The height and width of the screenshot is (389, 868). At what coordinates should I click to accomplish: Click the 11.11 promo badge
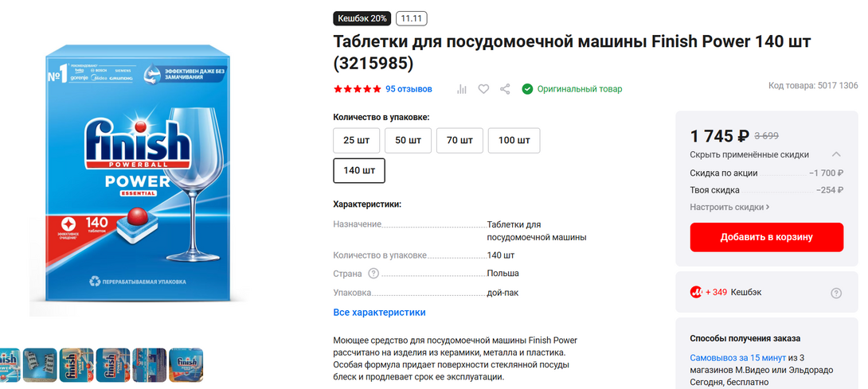pyautogui.click(x=412, y=18)
